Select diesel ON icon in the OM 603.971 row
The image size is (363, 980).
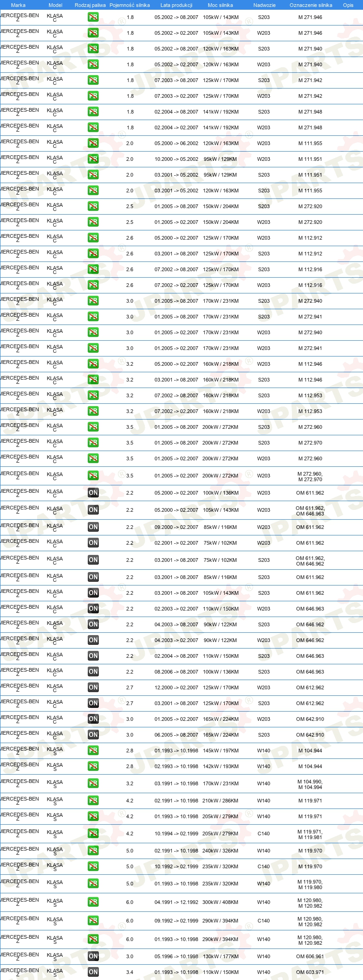pyautogui.click(x=93, y=972)
